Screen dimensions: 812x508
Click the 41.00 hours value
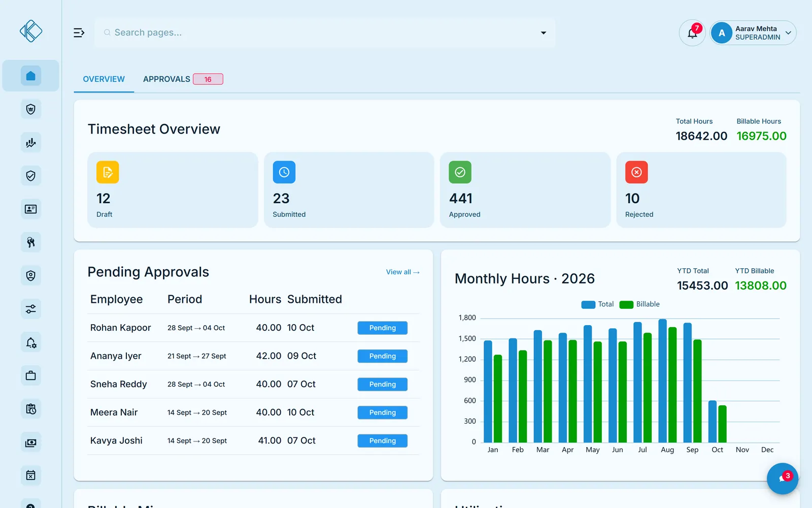[269, 441]
